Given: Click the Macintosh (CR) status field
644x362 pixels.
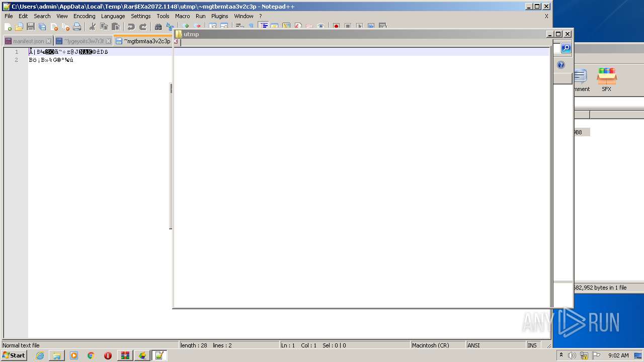Looking at the screenshot, I should 438,345.
